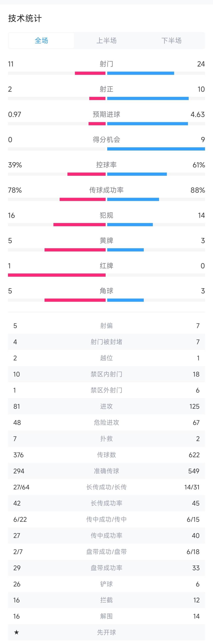Click the 长传成功/长传 long pass row
This screenshot has height=644, width=213.
[106, 487]
